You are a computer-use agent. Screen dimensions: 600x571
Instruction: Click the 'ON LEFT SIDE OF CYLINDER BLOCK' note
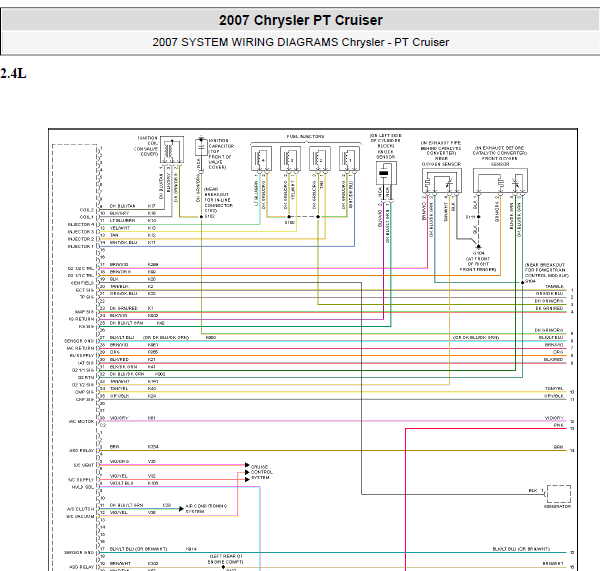coord(386,140)
